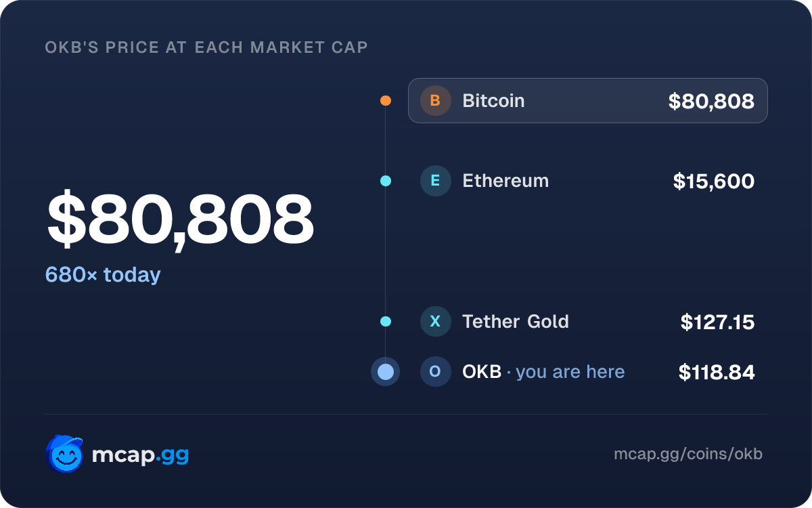This screenshot has width=812, height=508.
Task: Click the highlighted OKB current-position marker
Action: click(386, 372)
